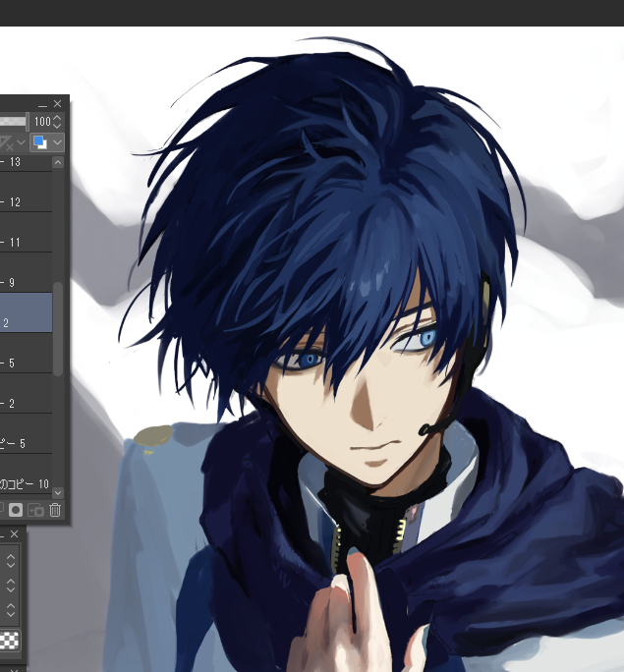Toggle the blue layer color button
The height and width of the screenshot is (672, 624).
click(40, 142)
